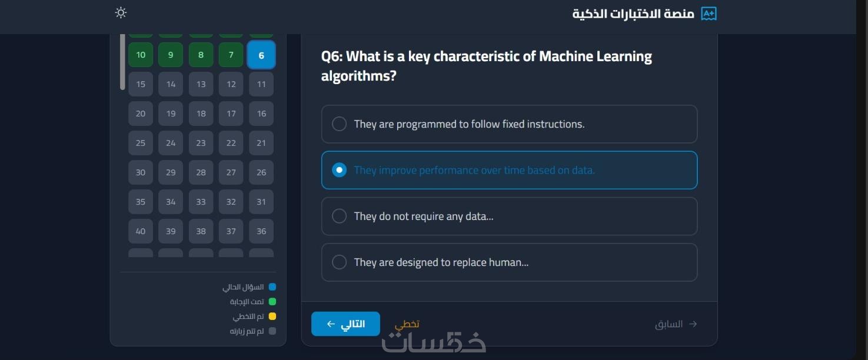Go to next question with التالي button
Image resolution: width=868 pixels, height=360 pixels.
pyautogui.click(x=345, y=324)
